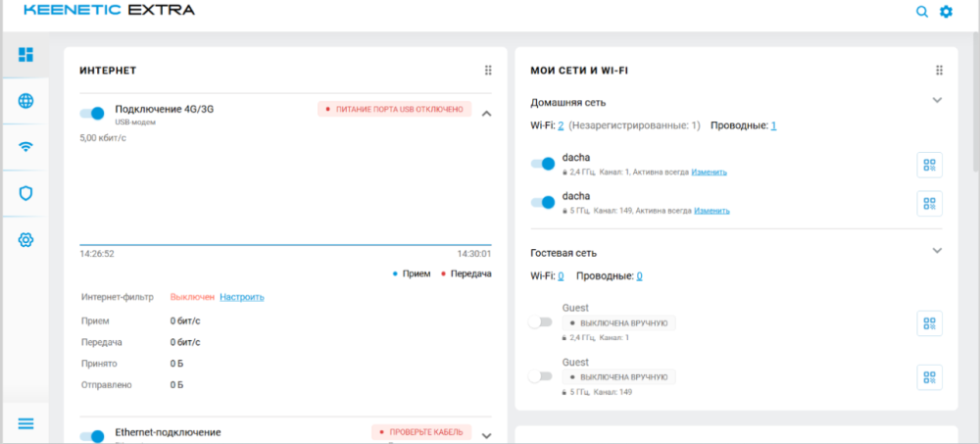
Task: Click the page vertical scrollbar
Action: tap(973, 98)
